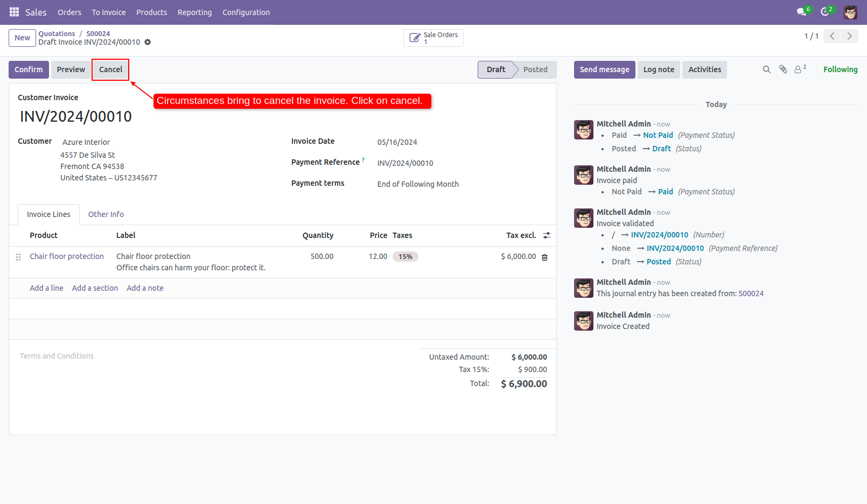The height and width of the screenshot is (504, 867).
Task: Confirm the draft invoice
Action: click(x=29, y=69)
